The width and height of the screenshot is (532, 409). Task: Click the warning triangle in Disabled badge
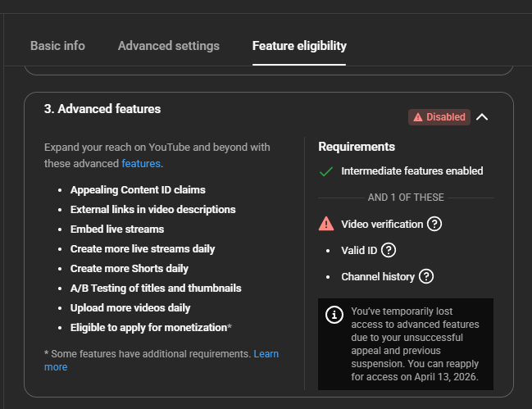tap(418, 117)
